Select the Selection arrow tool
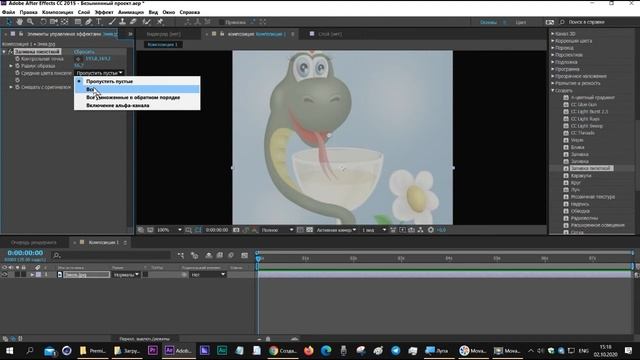 click(x=9, y=22)
